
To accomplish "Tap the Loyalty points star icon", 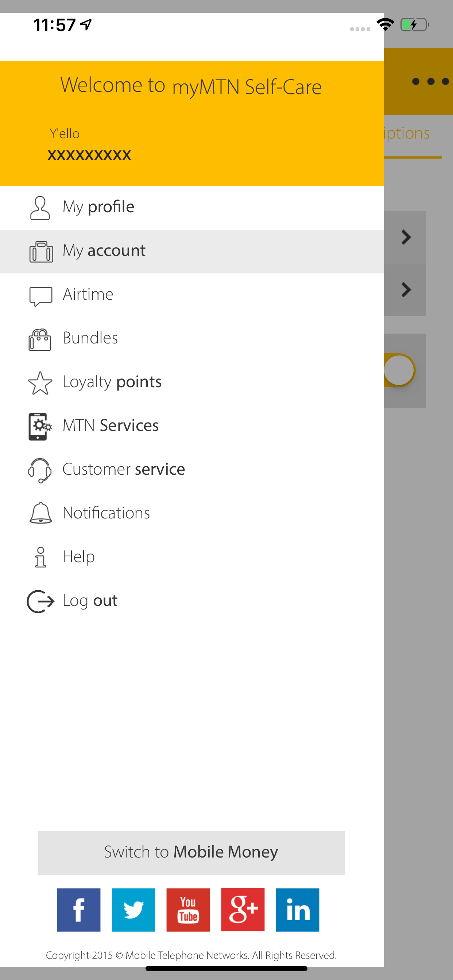I will pyautogui.click(x=40, y=383).
